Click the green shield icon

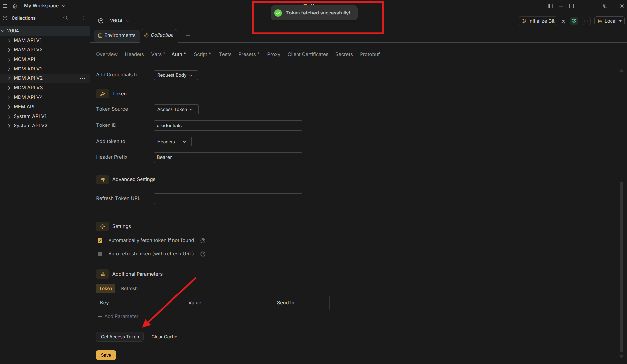574,21
